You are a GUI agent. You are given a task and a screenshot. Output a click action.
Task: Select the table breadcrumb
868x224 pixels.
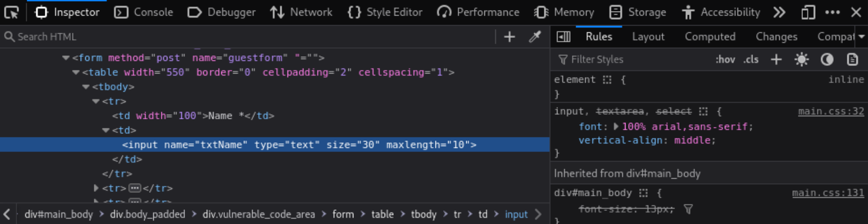(383, 214)
